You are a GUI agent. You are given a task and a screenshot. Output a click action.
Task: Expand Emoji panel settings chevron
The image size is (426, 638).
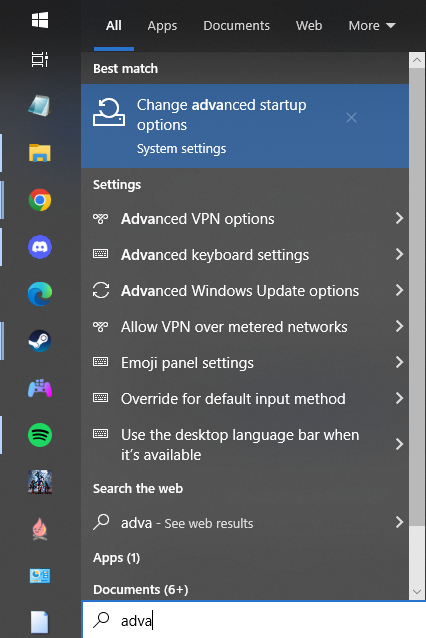click(x=400, y=362)
